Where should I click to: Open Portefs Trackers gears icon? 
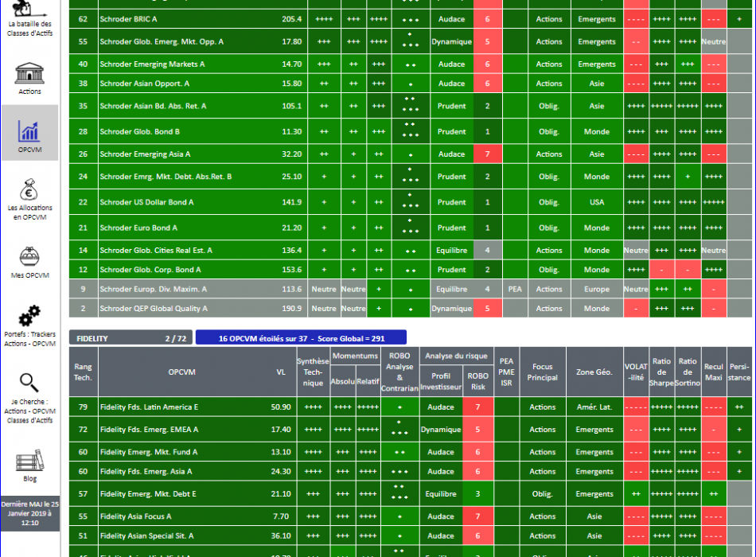tap(29, 315)
